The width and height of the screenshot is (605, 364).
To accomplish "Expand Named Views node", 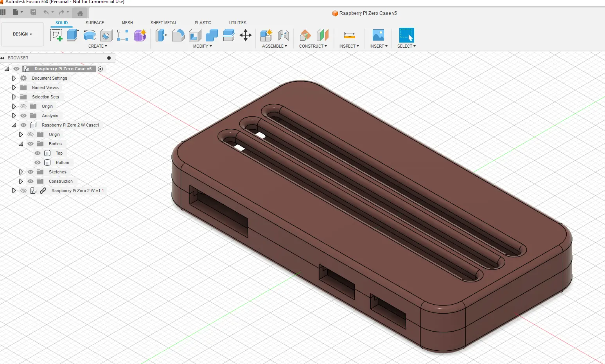I will [x=14, y=87].
